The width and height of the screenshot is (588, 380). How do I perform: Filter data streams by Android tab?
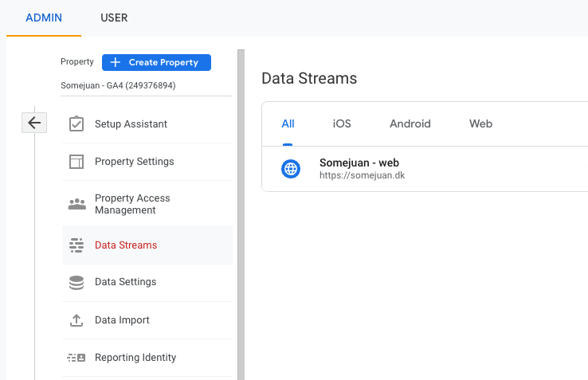coord(410,123)
